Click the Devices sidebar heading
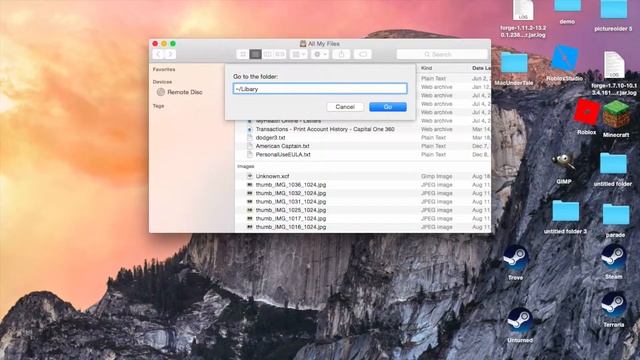Screen dimensions: 640x360 pos(162,82)
